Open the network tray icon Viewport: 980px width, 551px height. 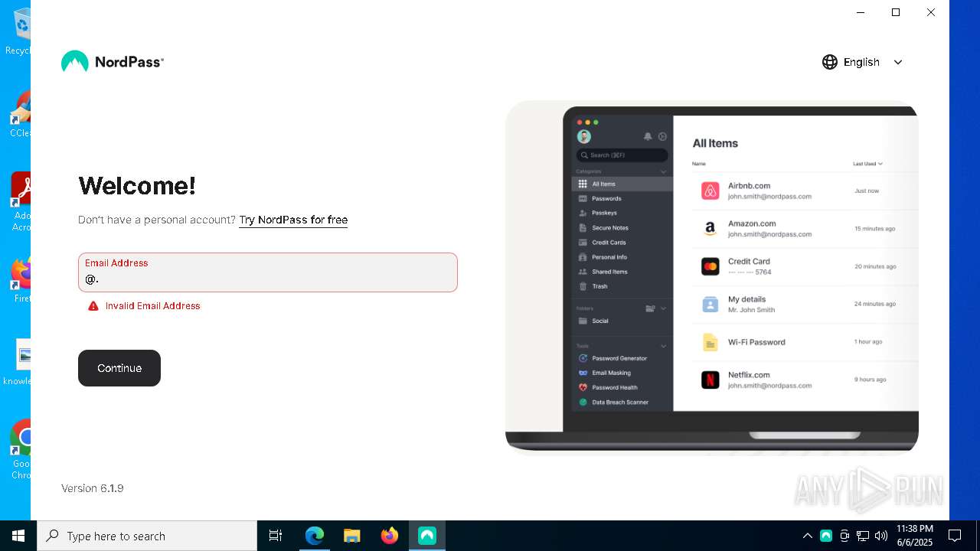point(863,536)
